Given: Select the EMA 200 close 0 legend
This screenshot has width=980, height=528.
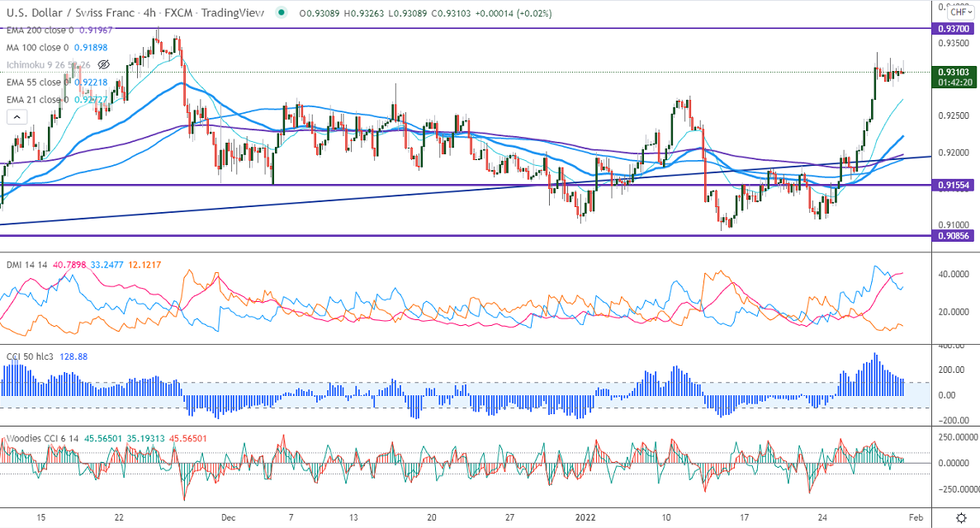Looking at the screenshot, I should [40, 30].
